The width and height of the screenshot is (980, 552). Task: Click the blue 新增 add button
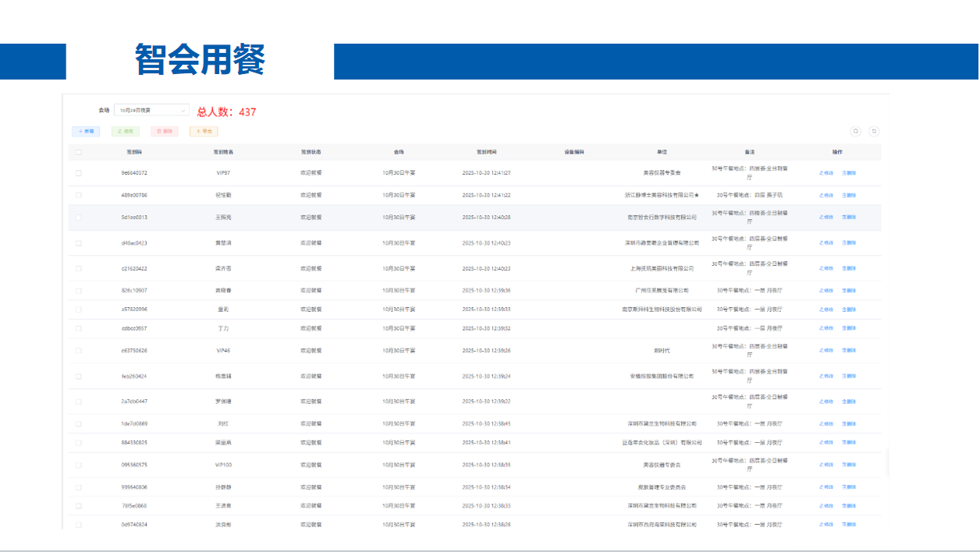coord(86,132)
